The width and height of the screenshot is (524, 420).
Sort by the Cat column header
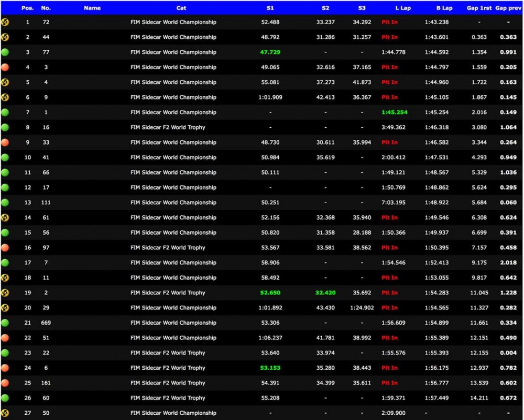click(181, 8)
